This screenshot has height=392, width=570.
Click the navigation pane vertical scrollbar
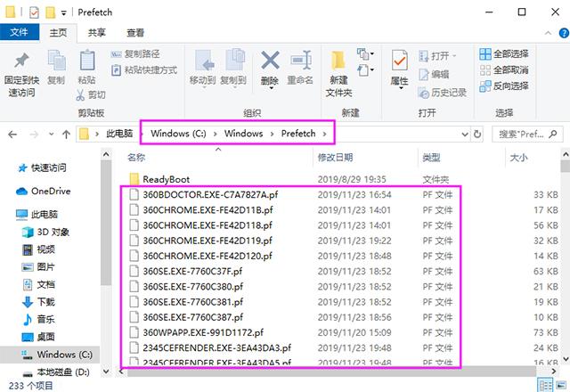(x=106, y=223)
